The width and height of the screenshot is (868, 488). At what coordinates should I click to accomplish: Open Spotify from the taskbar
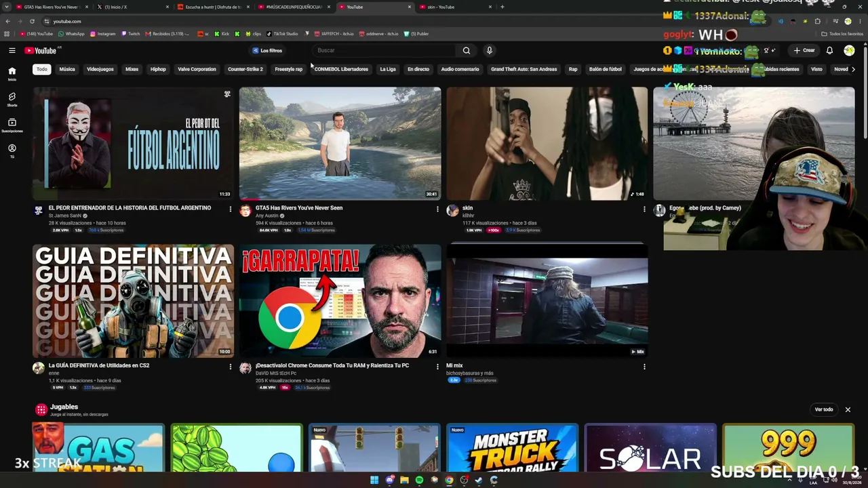pos(419,480)
